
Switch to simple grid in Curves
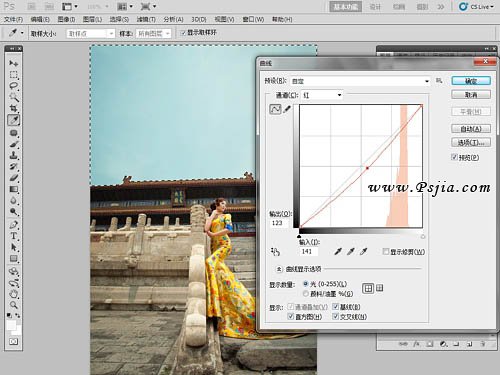pyautogui.click(x=368, y=288)
